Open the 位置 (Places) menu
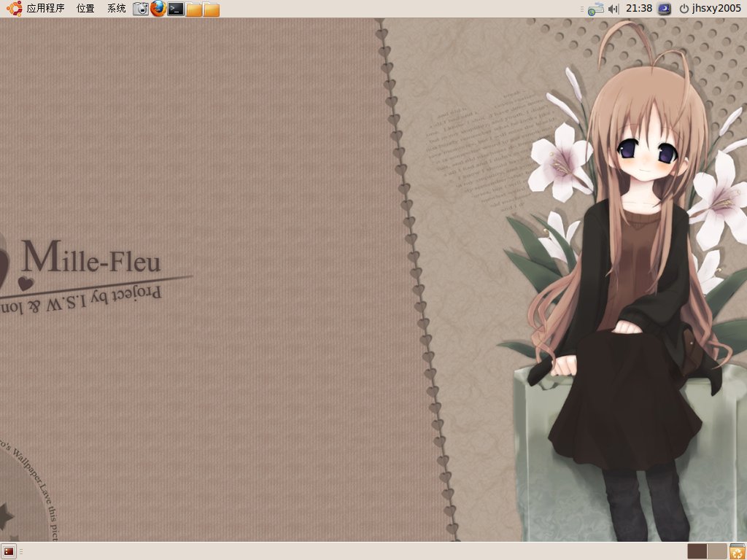This screenshot has width=747, height=560. click(86, 9)
